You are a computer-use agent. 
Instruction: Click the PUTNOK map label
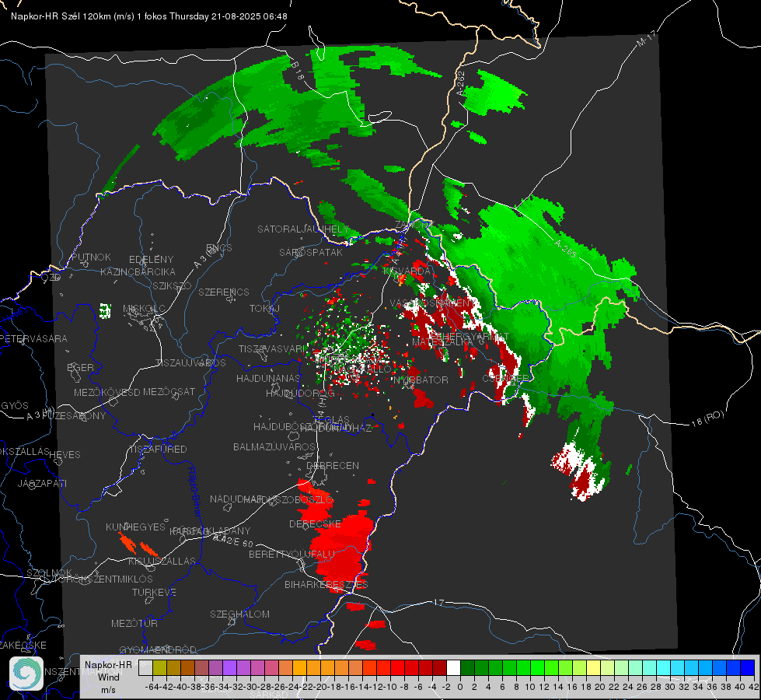[91, 257]
